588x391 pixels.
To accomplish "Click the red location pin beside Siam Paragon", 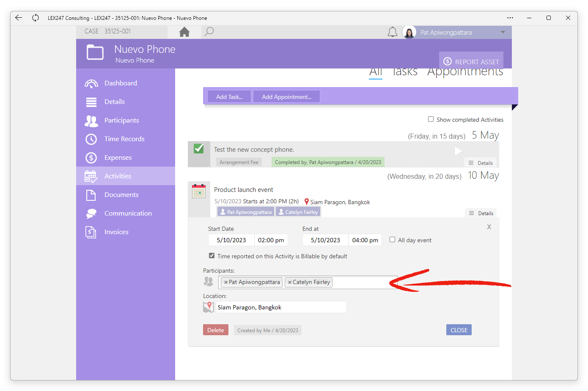I will point(307,202).
